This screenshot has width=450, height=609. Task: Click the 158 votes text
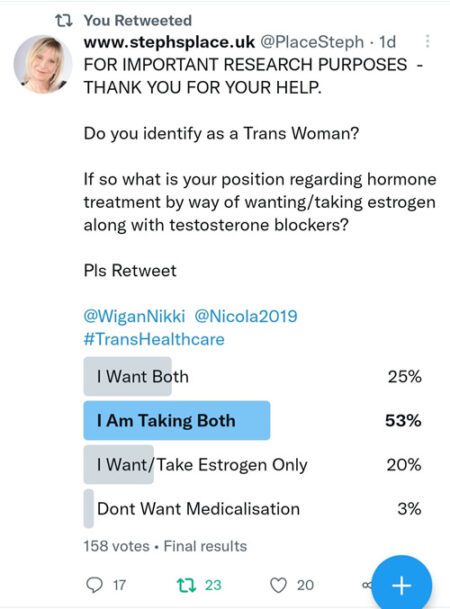click(x=116, y=546)
